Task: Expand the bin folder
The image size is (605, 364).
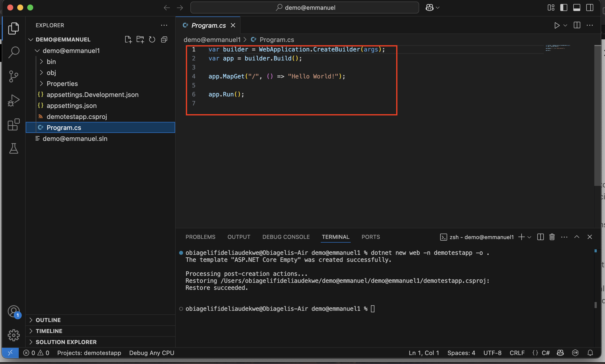Action: [41, 61]
